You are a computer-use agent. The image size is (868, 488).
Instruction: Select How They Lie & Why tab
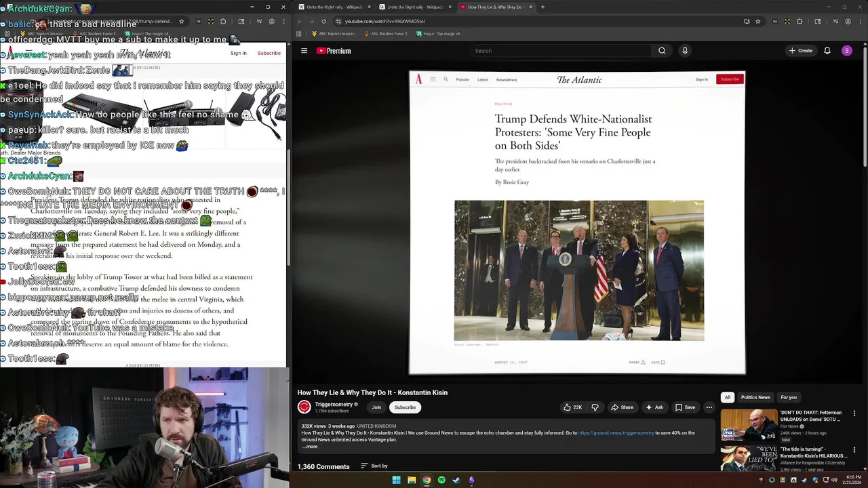[x=495, y=7]
